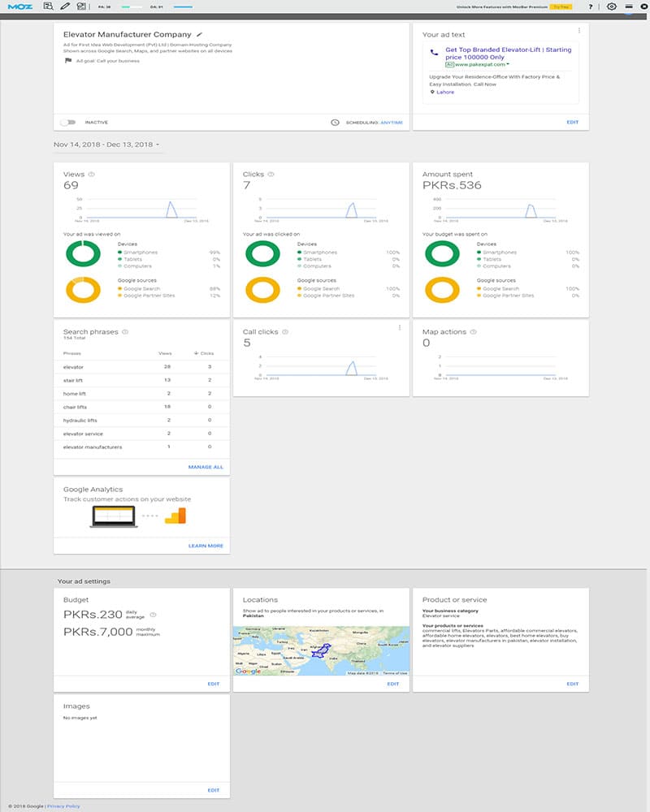Click EDIT on Product or service card

click(572, 684)
